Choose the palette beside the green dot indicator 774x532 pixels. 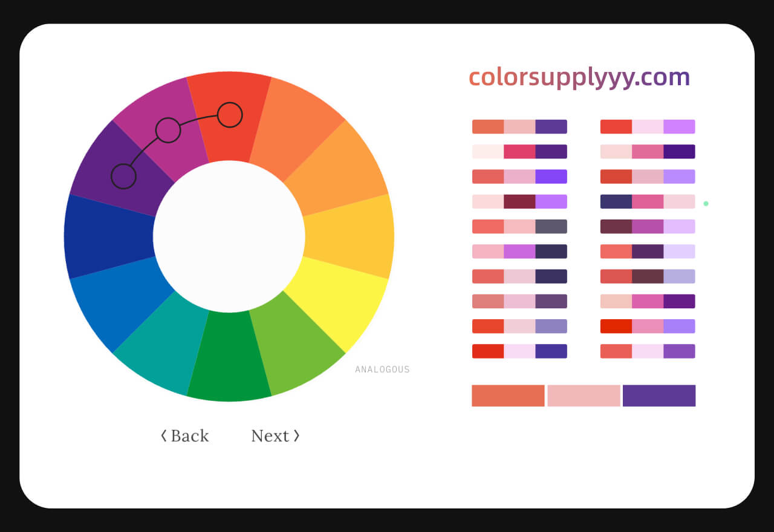tap(648, 201)
